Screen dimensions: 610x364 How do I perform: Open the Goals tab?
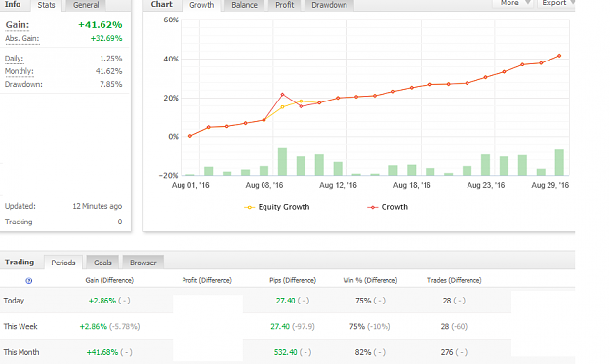[x=102, y=263]
